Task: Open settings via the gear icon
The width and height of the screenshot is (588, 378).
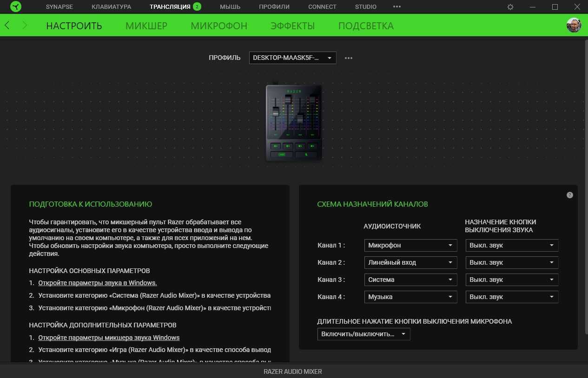Action: [x=510, y=7]
